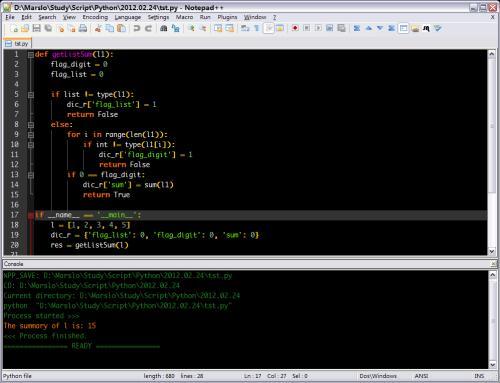Click the Undo arrow icon

point(136,28)
